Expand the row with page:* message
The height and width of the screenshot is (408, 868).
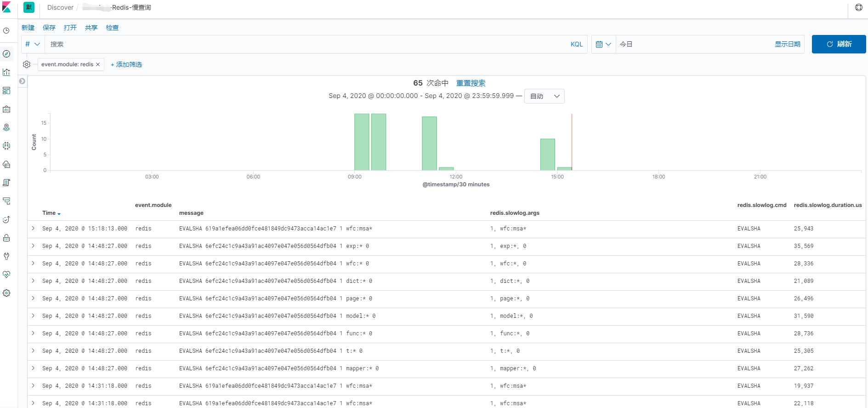(33, 298)
